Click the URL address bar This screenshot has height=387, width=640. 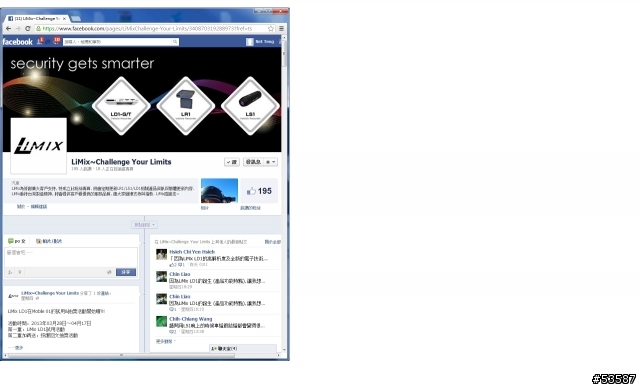click(x=154, y=29)
